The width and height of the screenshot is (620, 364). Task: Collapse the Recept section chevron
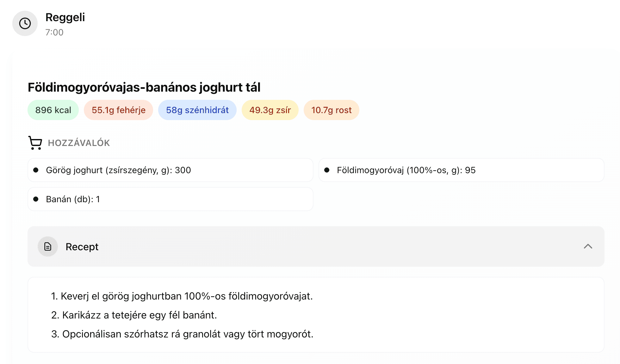click(588, 246)
